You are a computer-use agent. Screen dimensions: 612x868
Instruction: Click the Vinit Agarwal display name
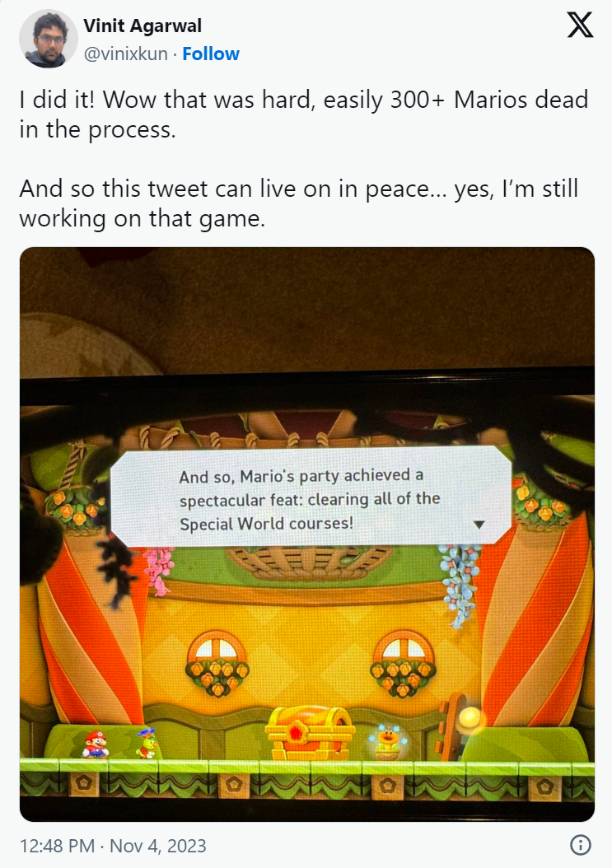pos(142,26)
